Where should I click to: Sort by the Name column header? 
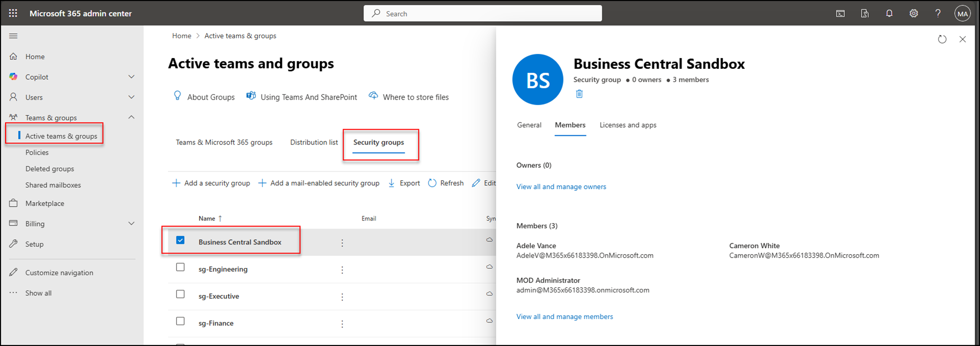(x=210, y=218)
